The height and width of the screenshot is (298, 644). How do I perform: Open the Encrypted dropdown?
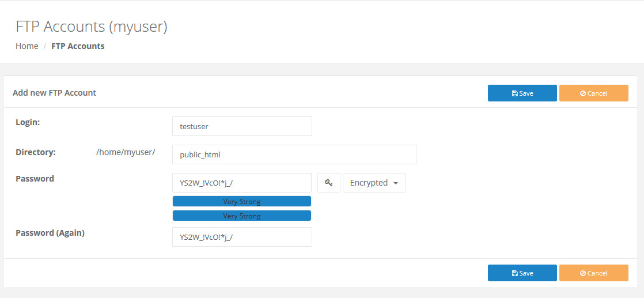[x=374, y=183]
